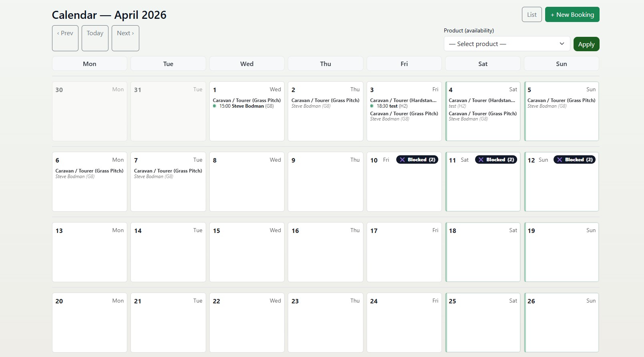Click the green dot beside 18:30 test booking
Viewport: 644px width, 357px height.
pyautogui.click(x=372, y=106)
